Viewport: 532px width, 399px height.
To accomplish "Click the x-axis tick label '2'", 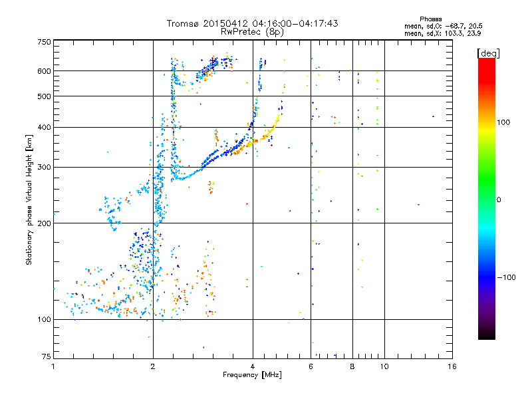I will pyautogui.click(x=153, y=366).
